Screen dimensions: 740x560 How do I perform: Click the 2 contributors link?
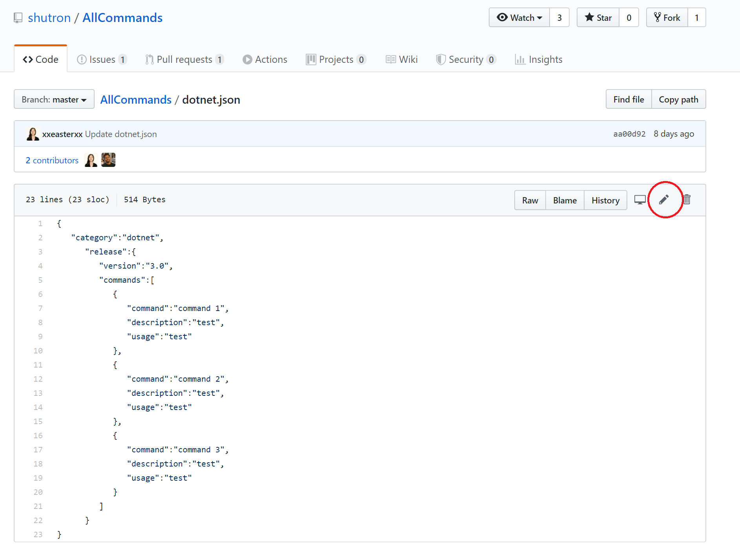(x=52, y=160)
